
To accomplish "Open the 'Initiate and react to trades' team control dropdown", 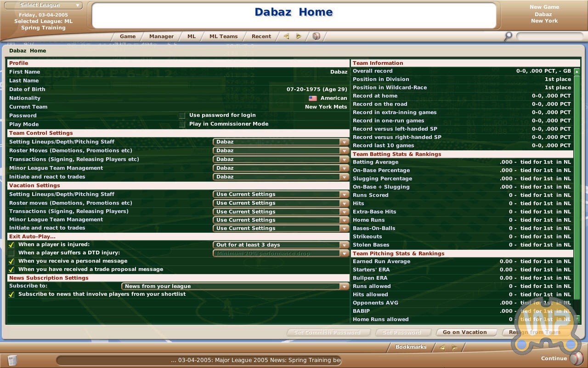I will [281, 177].
